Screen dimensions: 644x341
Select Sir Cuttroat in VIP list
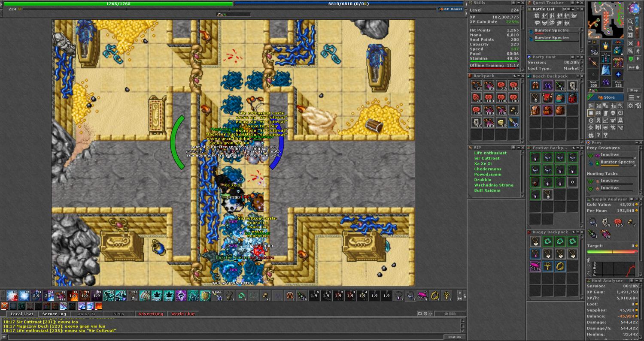487,158
